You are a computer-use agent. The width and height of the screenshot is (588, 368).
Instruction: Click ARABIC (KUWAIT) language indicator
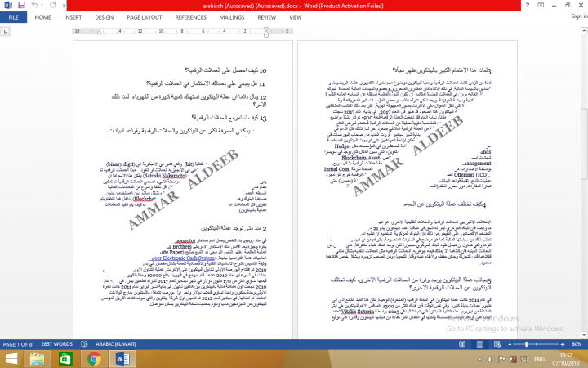(x=116, y=344)
